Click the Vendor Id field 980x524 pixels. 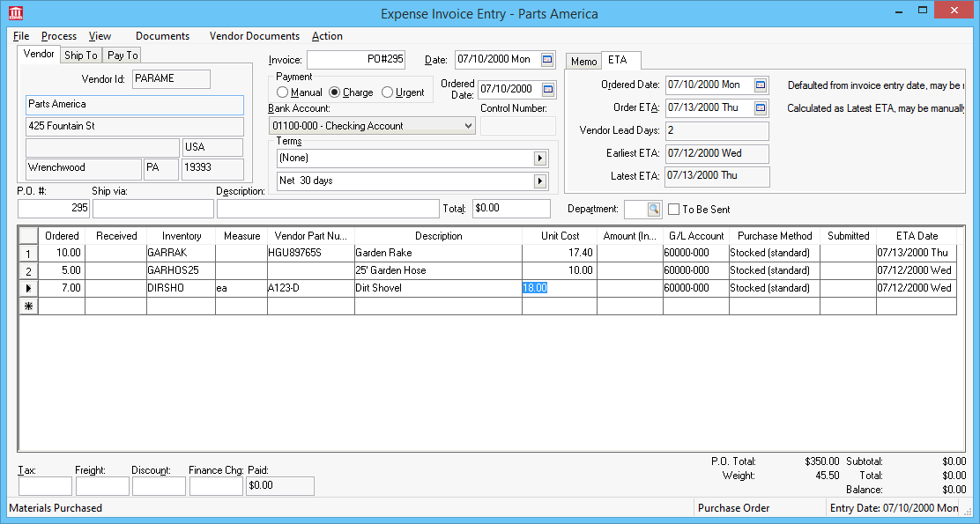coord(171,78)
